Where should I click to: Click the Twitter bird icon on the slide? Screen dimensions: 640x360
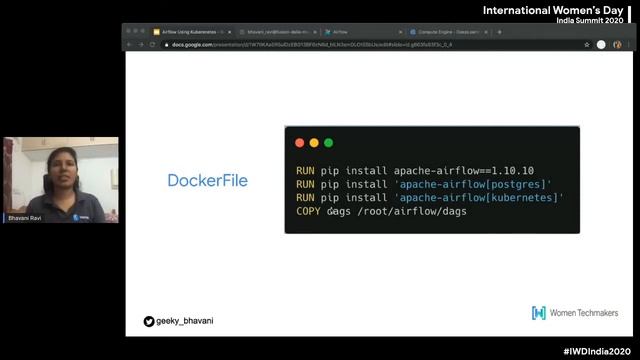point(149,321)
